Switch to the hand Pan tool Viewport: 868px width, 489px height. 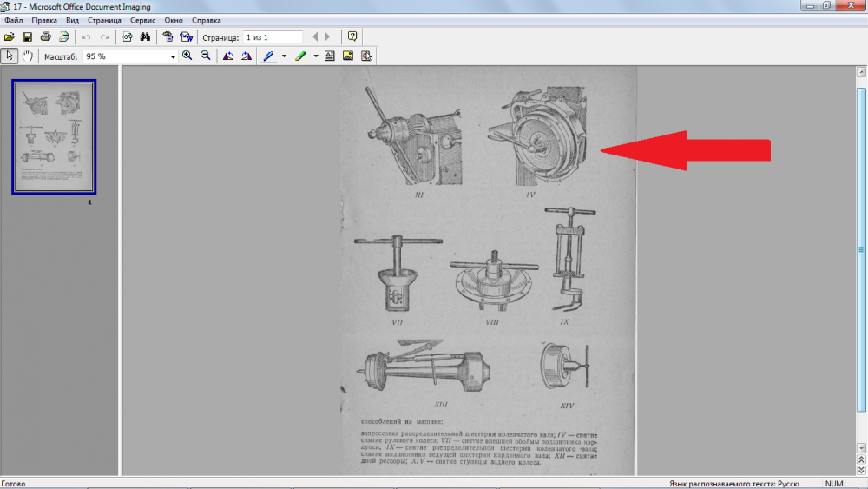[28, 56]
